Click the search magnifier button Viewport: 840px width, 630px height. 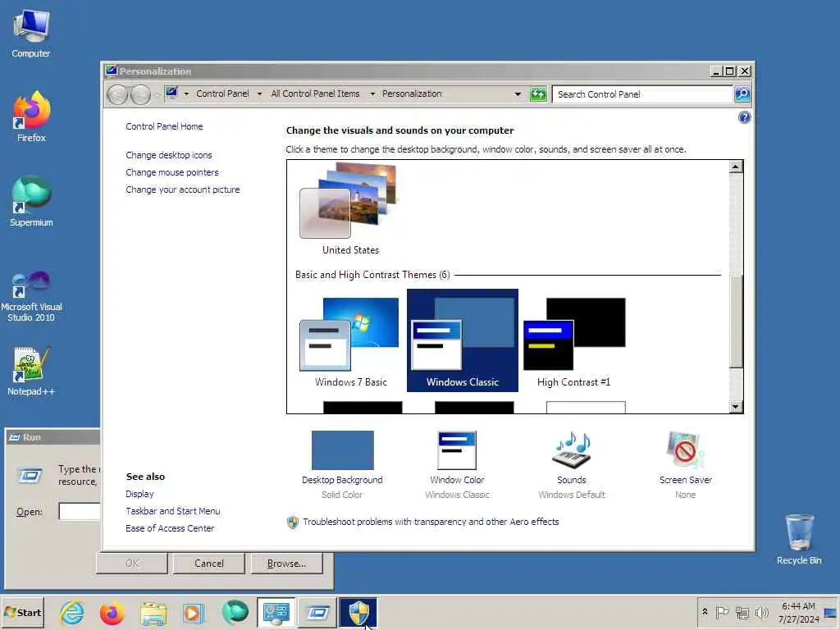[x=742, y=94]
